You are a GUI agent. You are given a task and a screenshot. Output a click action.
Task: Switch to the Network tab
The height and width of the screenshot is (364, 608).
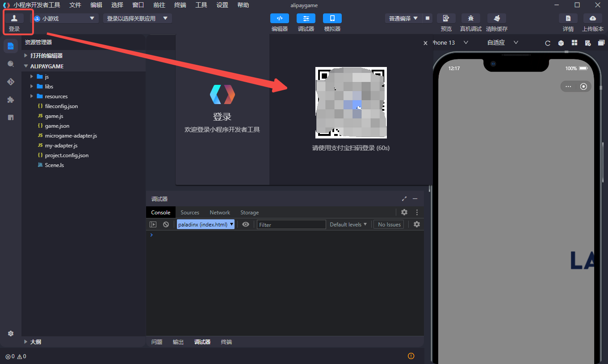coord(220,213)
